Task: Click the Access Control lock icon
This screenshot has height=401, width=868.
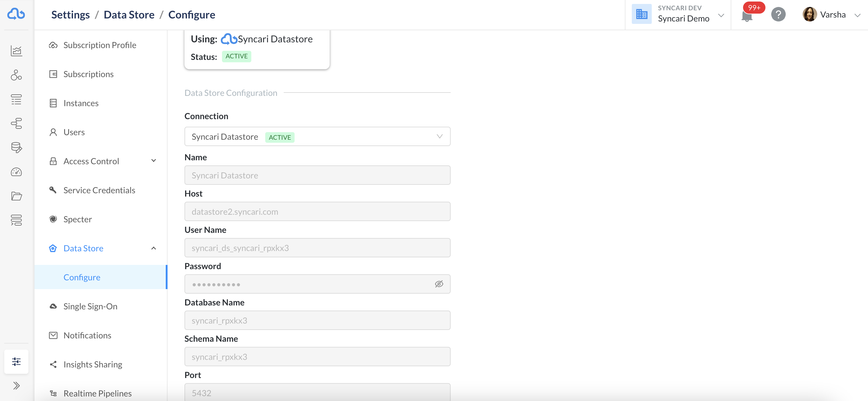Action: click(x=53, y=161)
